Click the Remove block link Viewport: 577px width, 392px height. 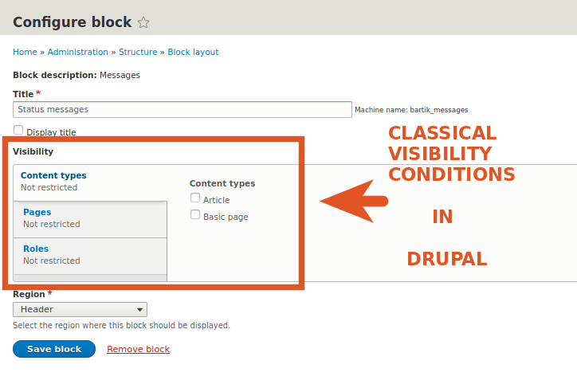pyautogui.click(x=138, y=349)
